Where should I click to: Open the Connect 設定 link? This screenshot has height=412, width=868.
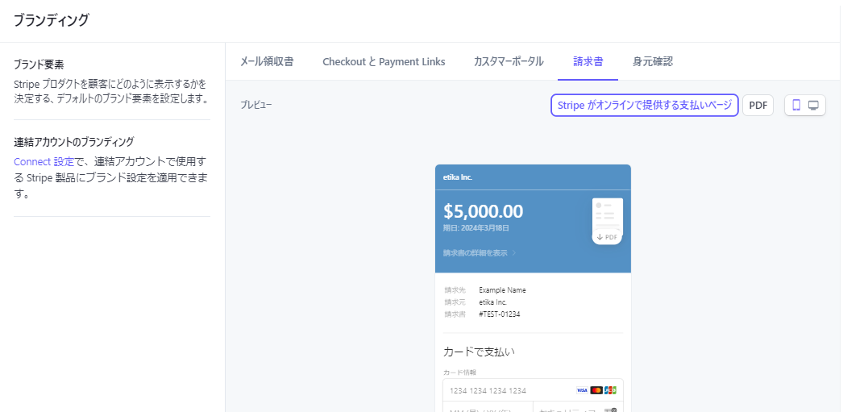click(x=44, y=162)
